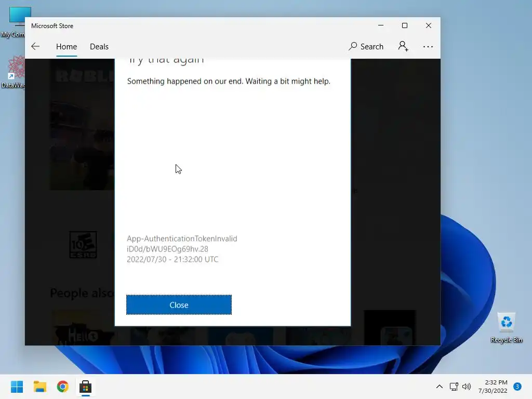Select the Recycle Bin desktop icon
The image size is (532, 399).
[x=506, y=327]
